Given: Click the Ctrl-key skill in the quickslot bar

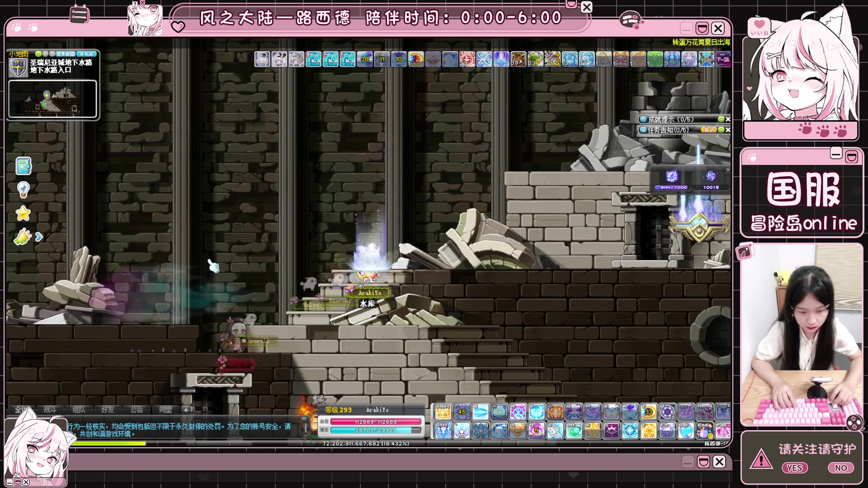Looking at the screenshot, I should point(443,431).
